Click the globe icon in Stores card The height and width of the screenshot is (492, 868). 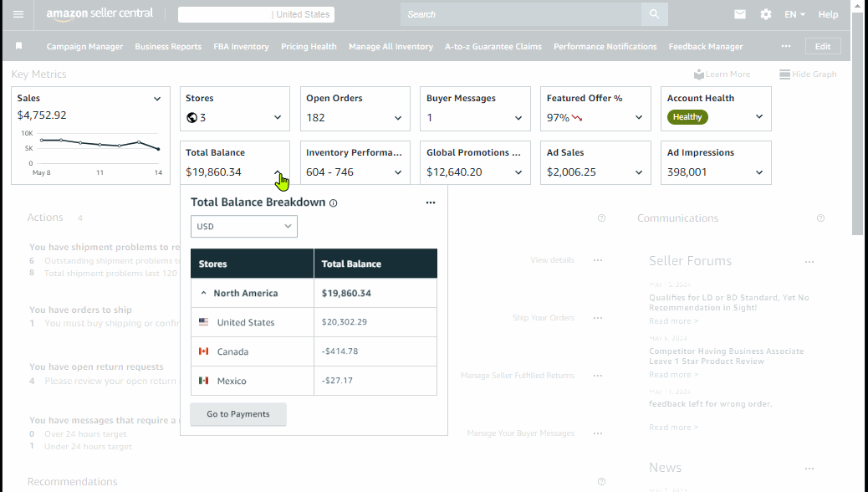point(192,117)
